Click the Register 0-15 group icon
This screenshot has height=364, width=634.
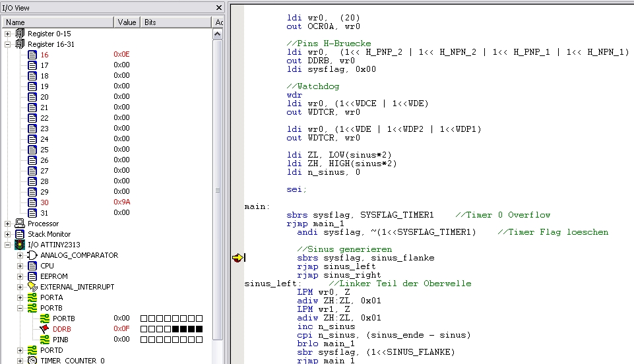click(x=20, y=33)
